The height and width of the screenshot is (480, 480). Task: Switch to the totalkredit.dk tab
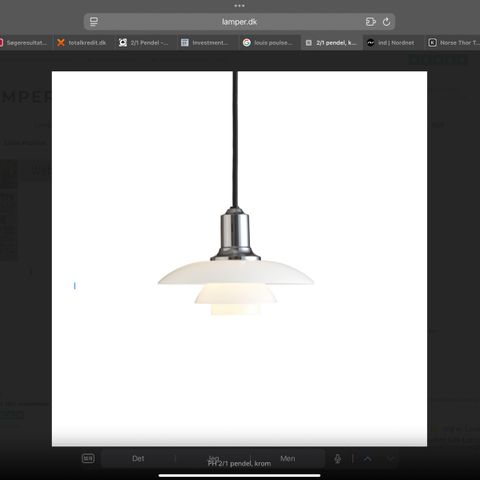pos(82,43)
